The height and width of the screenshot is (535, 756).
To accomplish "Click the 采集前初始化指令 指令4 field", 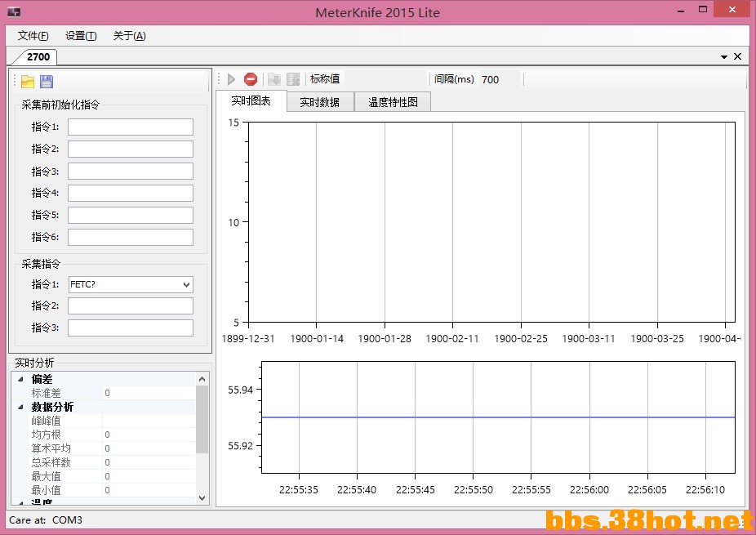I will [x=131, y=193].
